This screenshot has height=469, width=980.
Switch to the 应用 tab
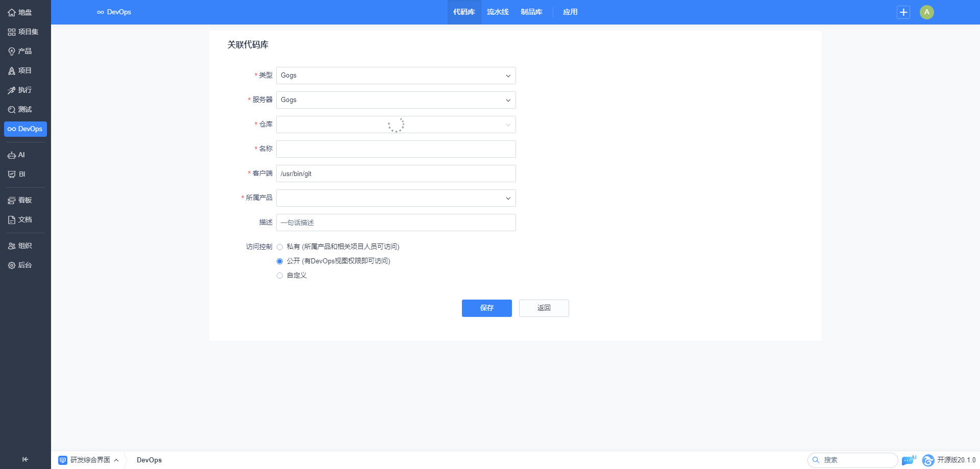click(x=570, y=12)
